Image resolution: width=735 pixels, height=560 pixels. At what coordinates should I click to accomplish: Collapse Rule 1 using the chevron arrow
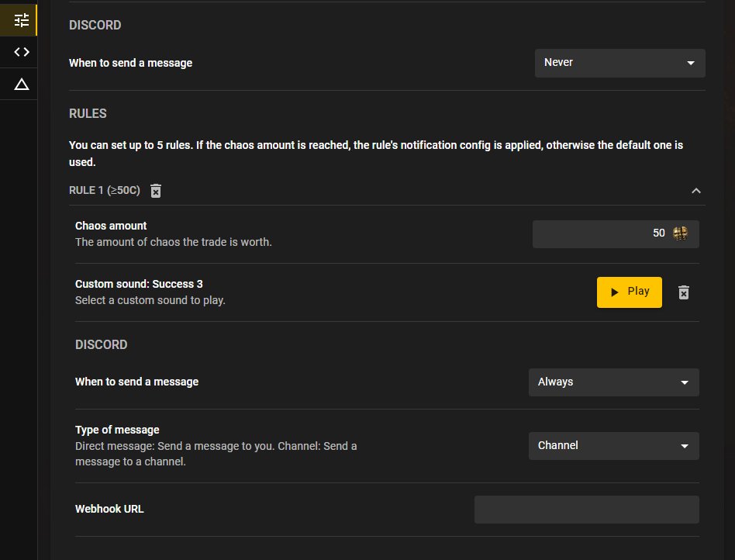coord(696,190)
